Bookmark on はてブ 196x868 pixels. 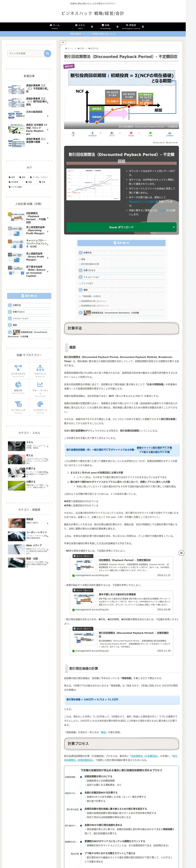(x=112, y=134)
